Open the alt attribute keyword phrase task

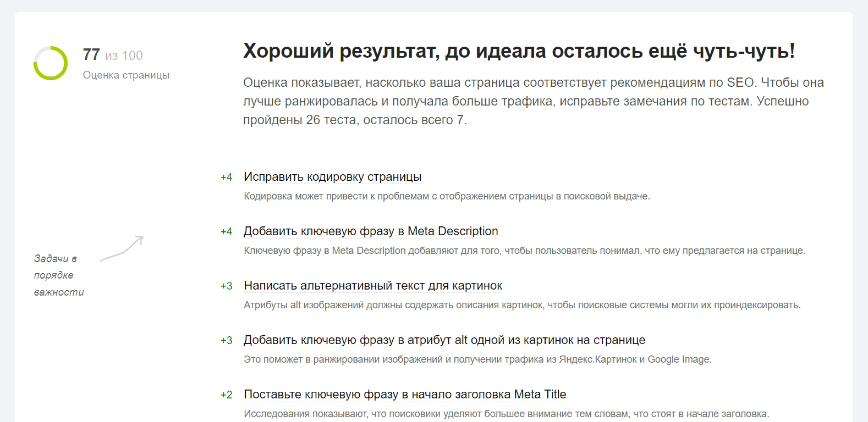click(x=444, y=340)
